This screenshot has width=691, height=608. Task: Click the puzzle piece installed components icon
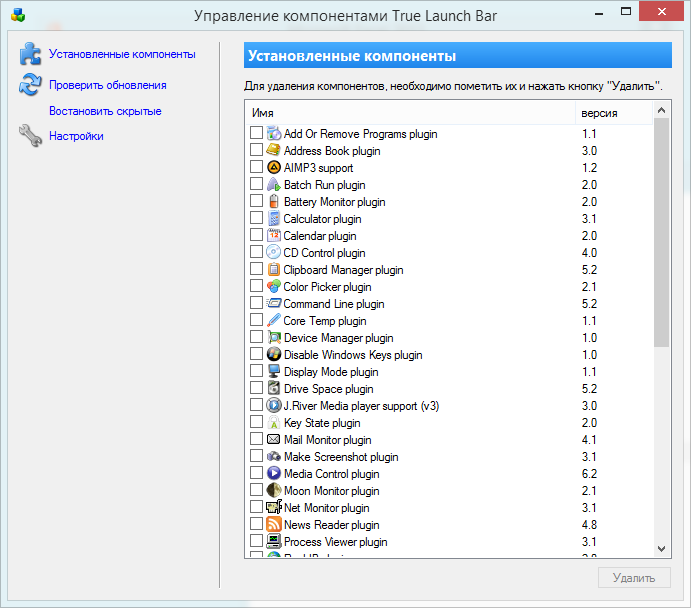click(30, 54)
